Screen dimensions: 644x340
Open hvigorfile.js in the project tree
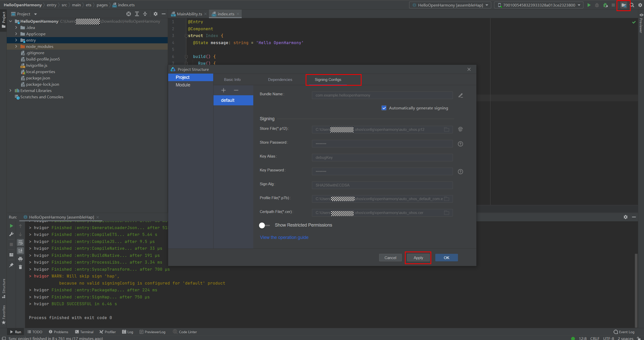(x=37, y=66)
